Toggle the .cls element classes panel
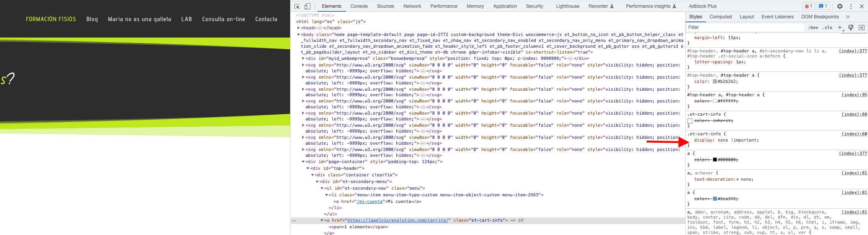The height and width of the screenshot is (235, 868). click(x=827, y=27)
